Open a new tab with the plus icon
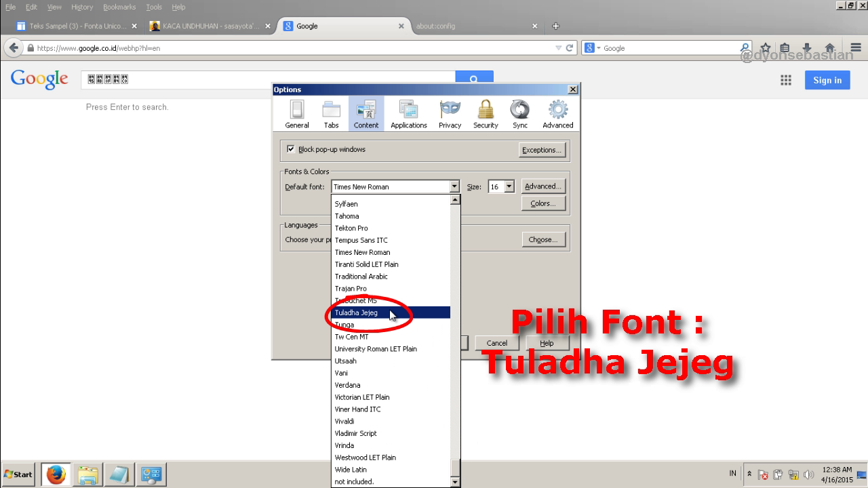This screenshot has width=868, height=488. click(556, 26)
